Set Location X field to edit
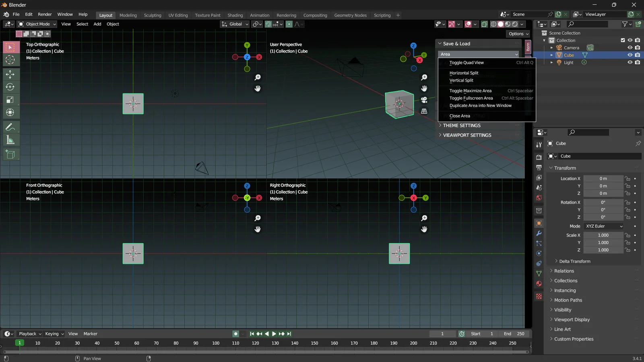This screenshot has height=362, width=644. point(603,178)
